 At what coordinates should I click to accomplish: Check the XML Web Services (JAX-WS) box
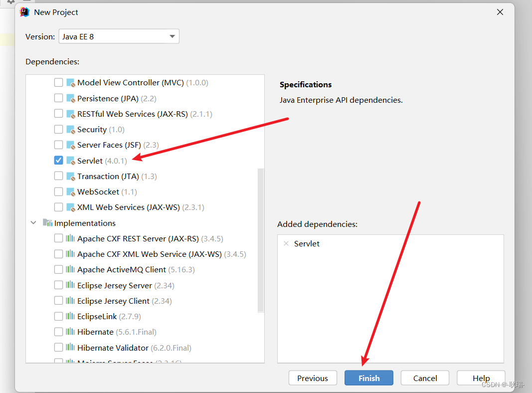(58, 207)
